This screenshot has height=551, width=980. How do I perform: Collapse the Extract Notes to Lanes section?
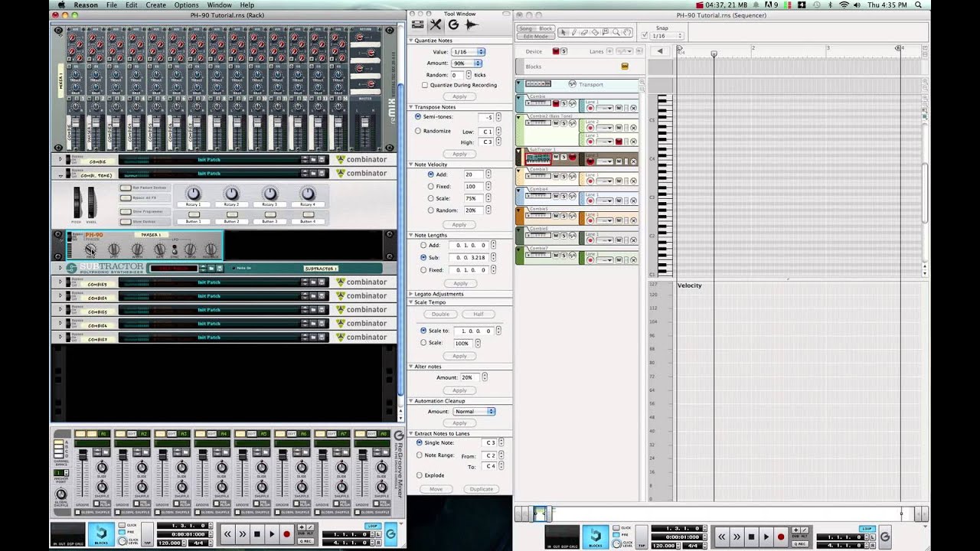click(410, 433)
